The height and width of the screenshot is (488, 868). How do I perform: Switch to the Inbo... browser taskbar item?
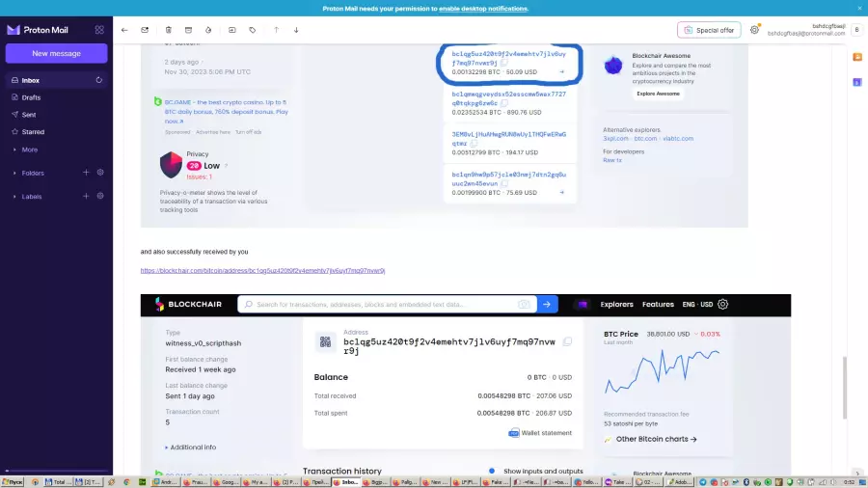click(346, 482)
